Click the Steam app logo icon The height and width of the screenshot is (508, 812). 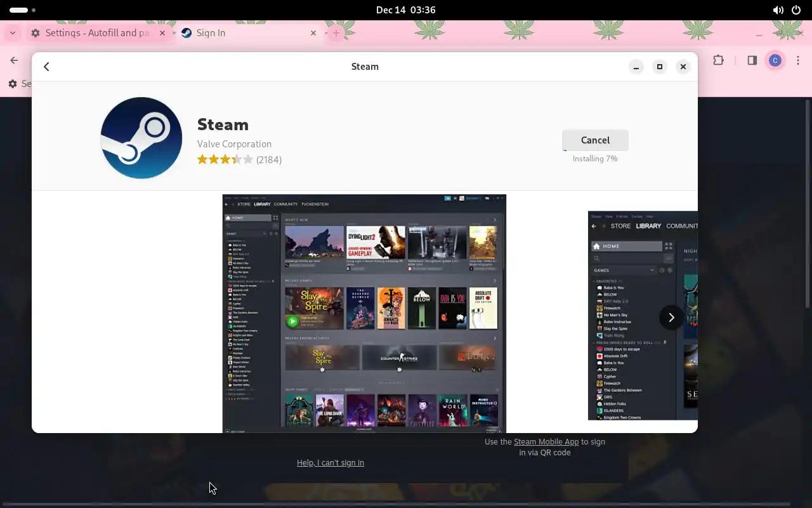(x=141, y=138)
